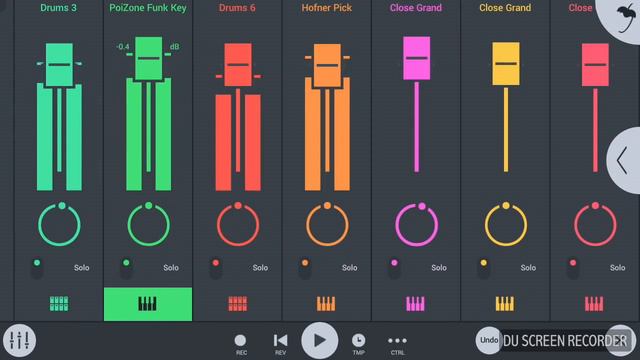Click the Drums 3 volume fader handle
Screen dimensions: 640x360
(x=59, y=65)
